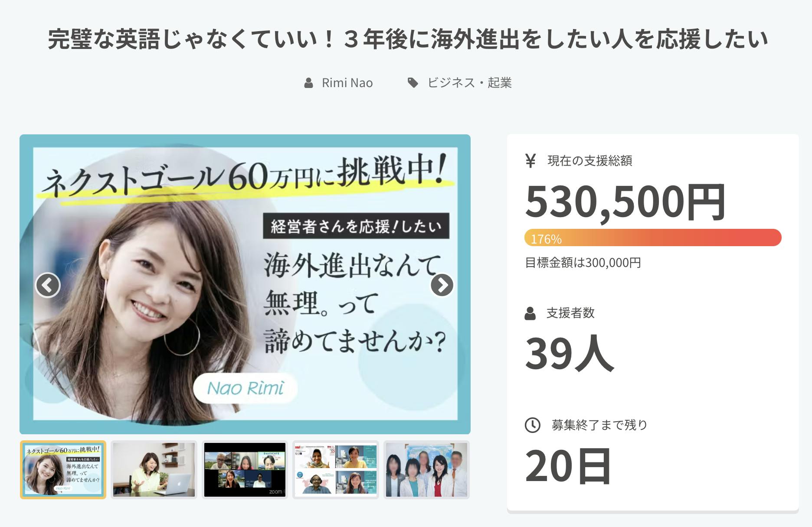812x527 pixels.
Task: Click the person icon next to 支援者数
Action: pyautogui.click(x=530, y=313)
